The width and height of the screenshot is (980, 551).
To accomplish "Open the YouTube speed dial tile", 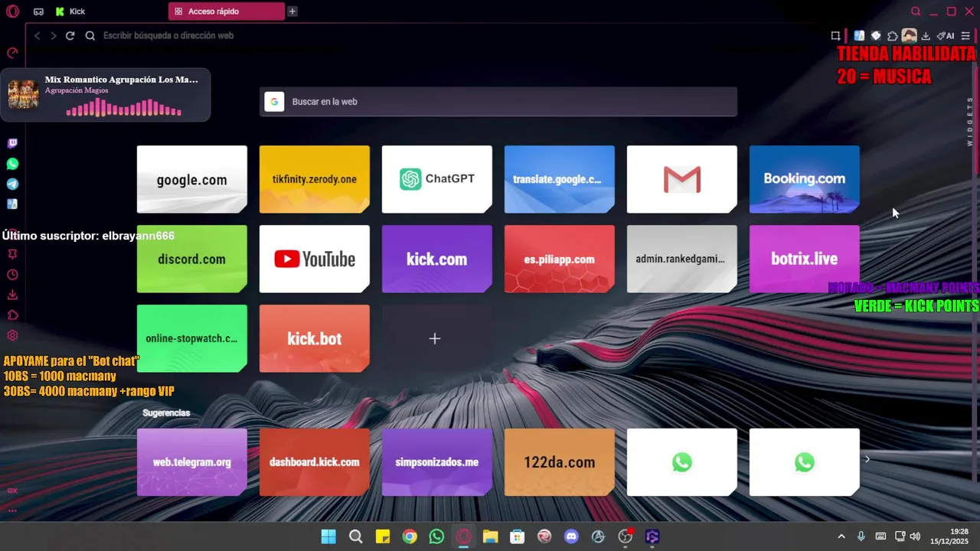I will click(x=315, y=259).
